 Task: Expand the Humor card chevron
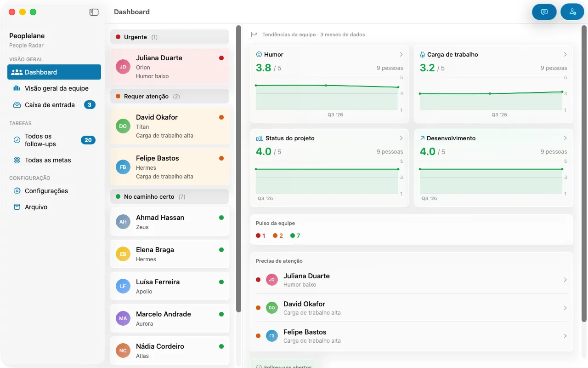pyautogui.click(x=401, y=54)
